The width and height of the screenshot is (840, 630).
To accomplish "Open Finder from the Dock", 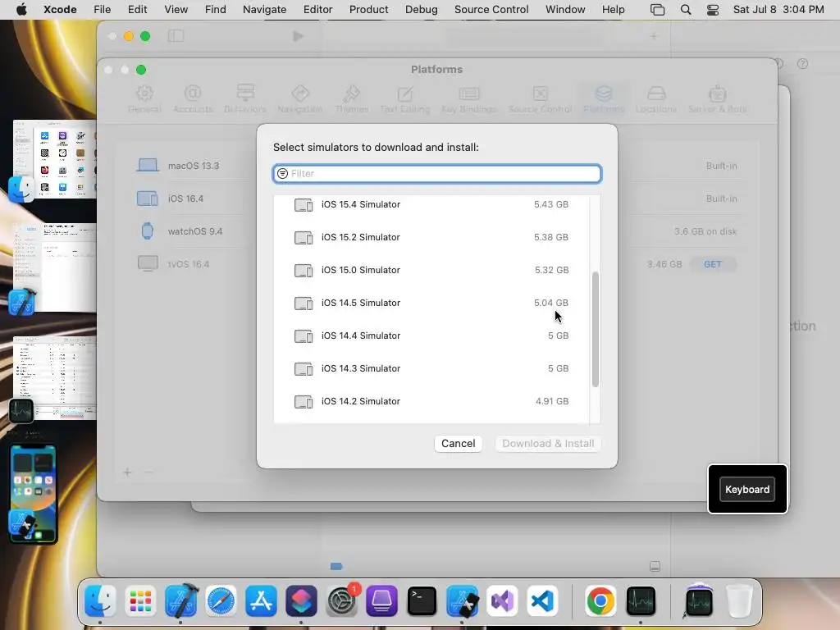I will click(100, 601).
